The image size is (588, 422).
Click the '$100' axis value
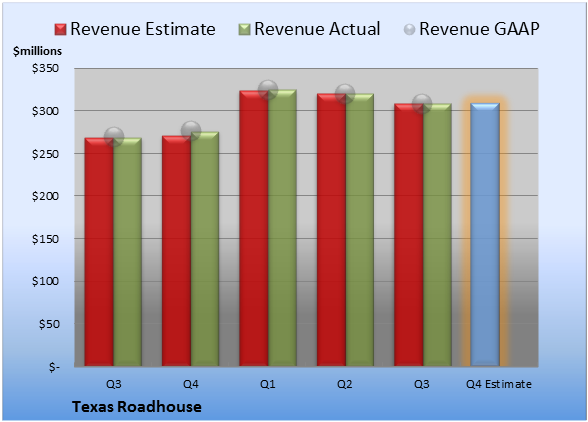45,281
